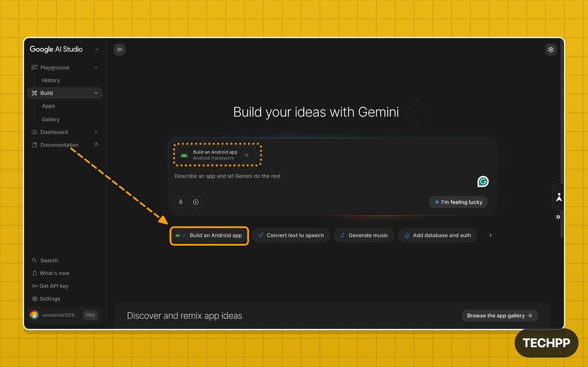Collapse the sidebar with the panel toggle icon
The height and width of the screenshot is (367, 588).
point(120,49)
